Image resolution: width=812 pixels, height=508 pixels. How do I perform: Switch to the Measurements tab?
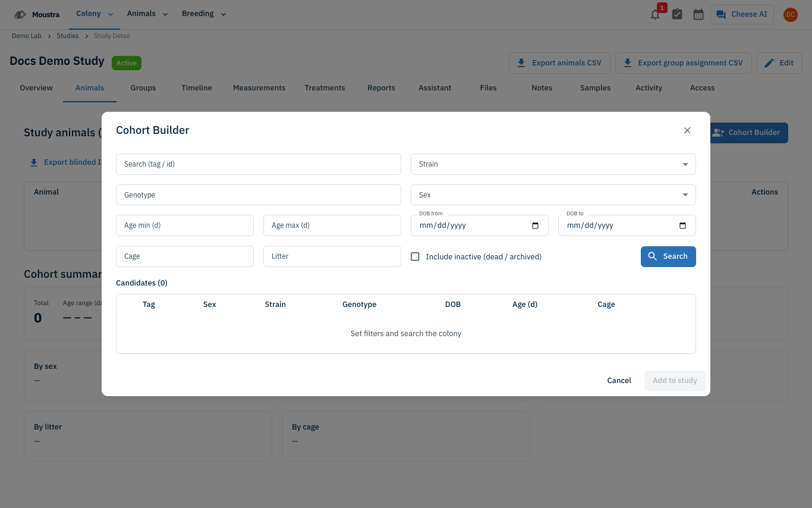pyautogui.click(x=259, y=88)
